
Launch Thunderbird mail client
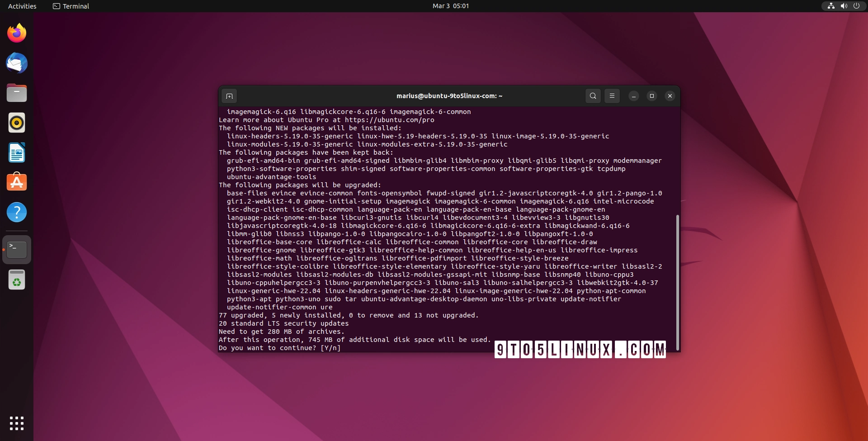17,63
